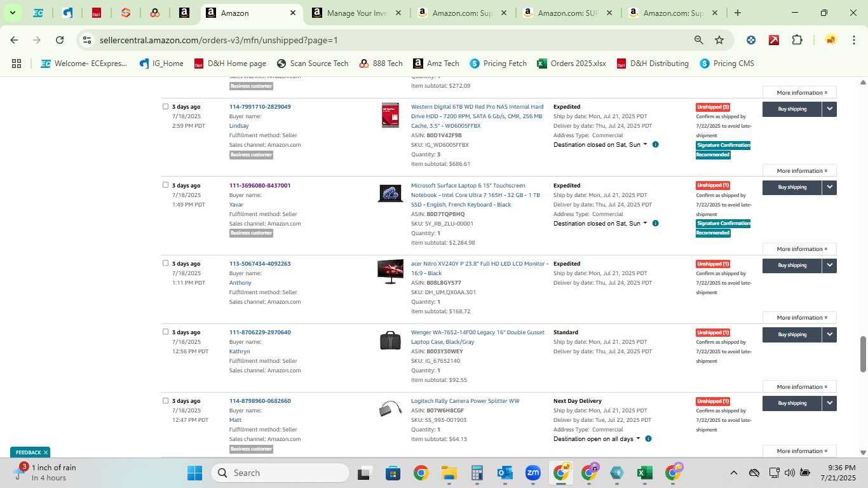The image size is (868, 488).
Task: Mark checkbox for order 114-8798960-0682660
Action: [x=165, y=400]
